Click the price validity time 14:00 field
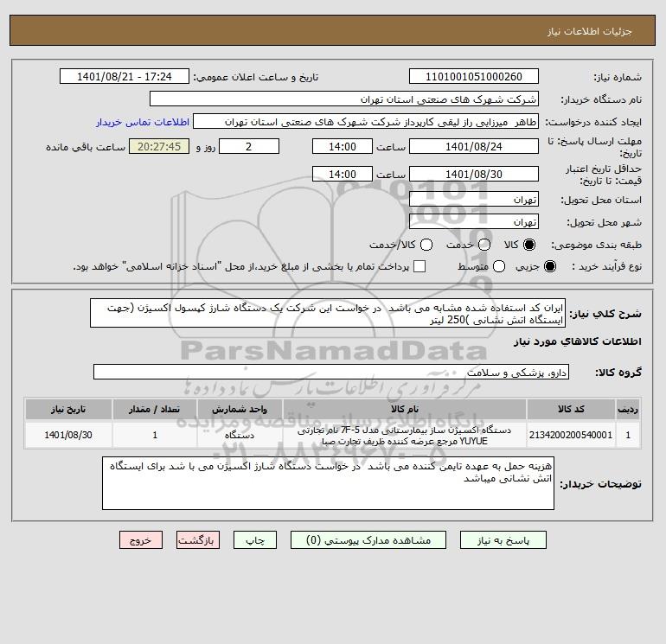 tap(343, 174)
